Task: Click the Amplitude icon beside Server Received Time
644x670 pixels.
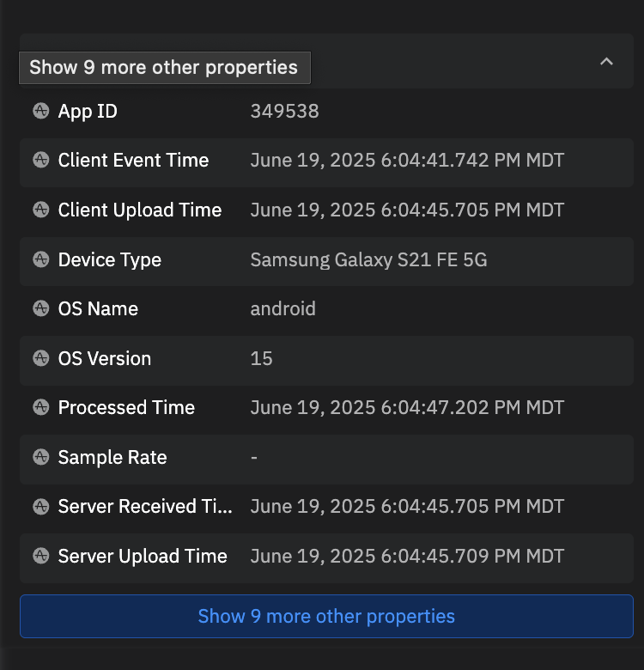Action: (40, 506)
